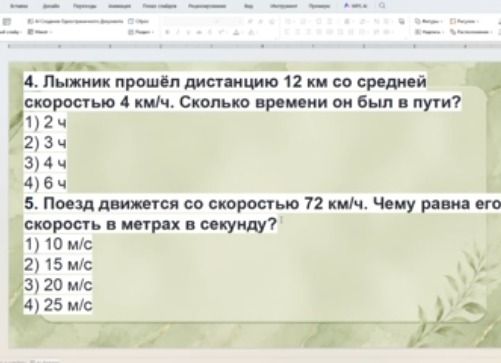Toggle strikethrough formatting
Screen dimensions: 501x363
point(199,32)
